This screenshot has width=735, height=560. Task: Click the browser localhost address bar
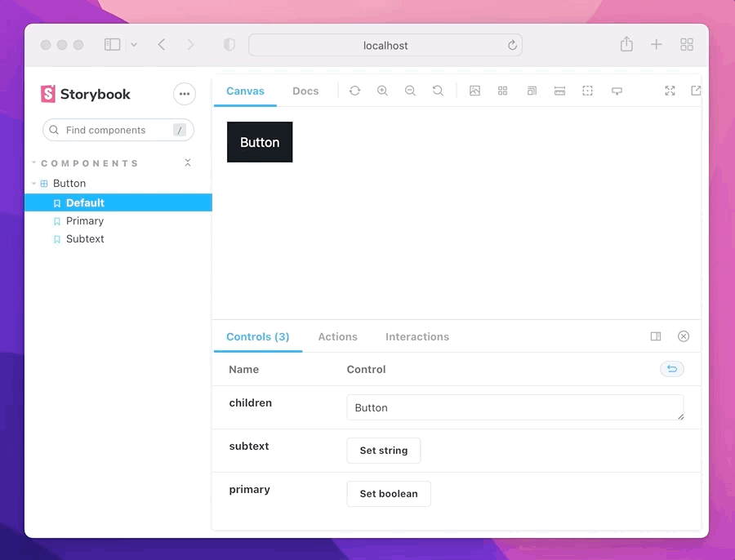point(385,45)
